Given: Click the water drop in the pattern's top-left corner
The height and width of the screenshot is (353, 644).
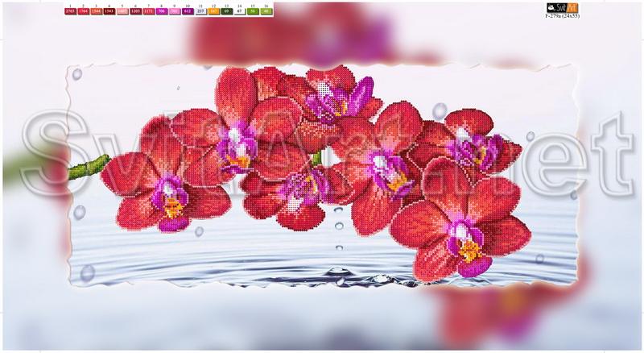Looking at the screenshot, I should coord(76,74).
